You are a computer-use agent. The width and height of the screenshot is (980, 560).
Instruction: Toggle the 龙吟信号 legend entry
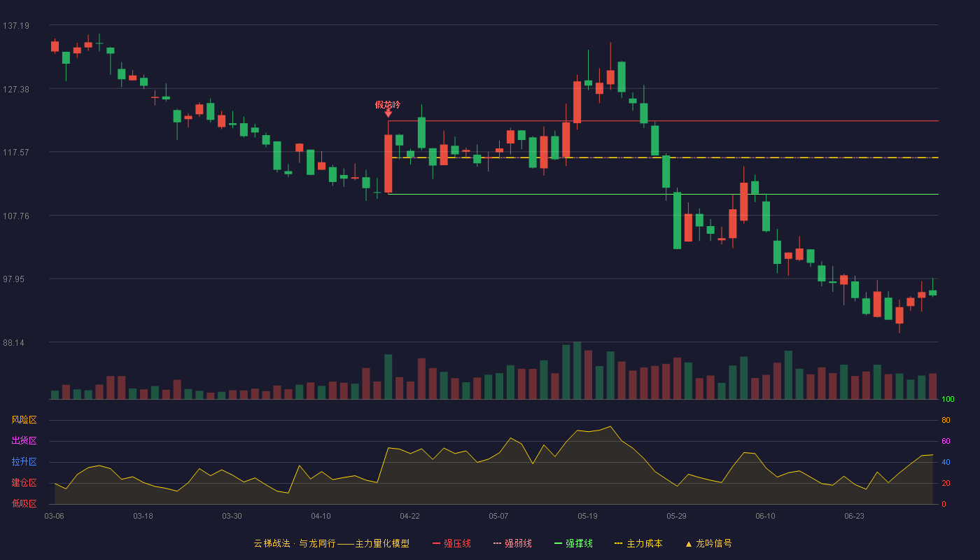(x=708, y=543)
